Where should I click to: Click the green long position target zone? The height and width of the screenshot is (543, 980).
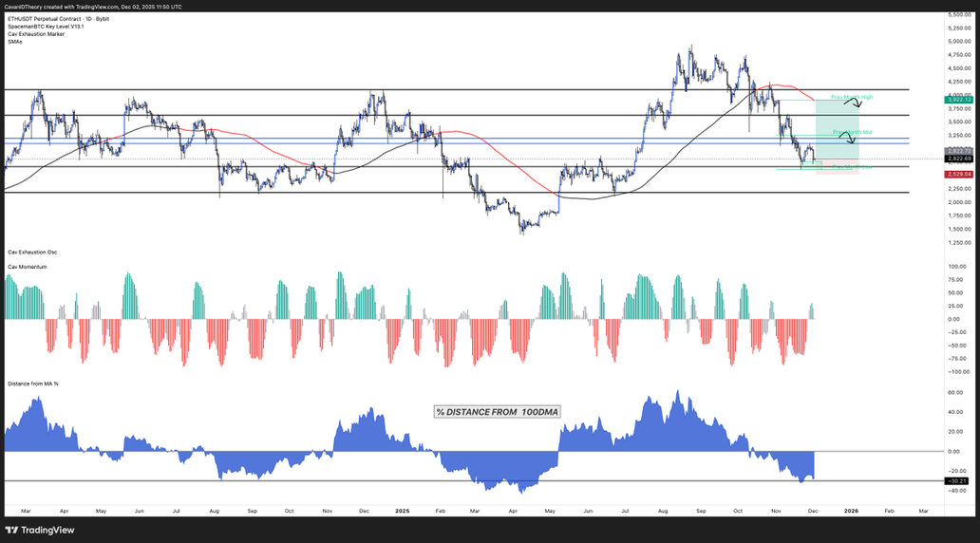(x=836, y=128)
